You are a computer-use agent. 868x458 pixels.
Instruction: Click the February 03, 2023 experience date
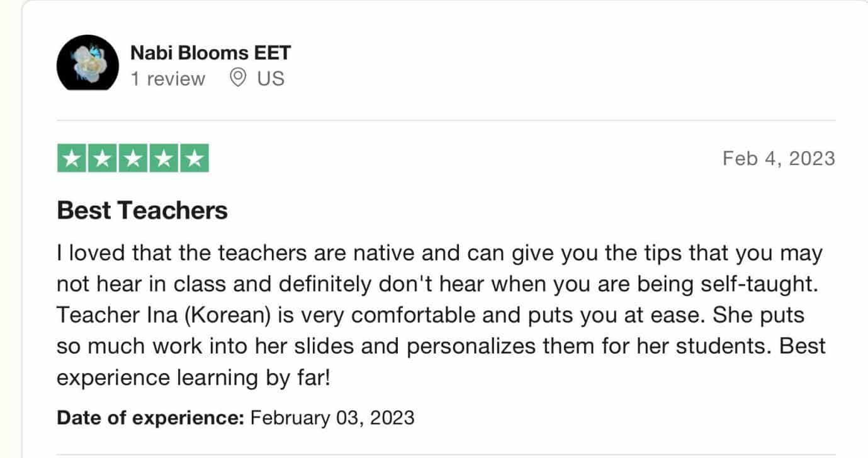pos(332,418)
